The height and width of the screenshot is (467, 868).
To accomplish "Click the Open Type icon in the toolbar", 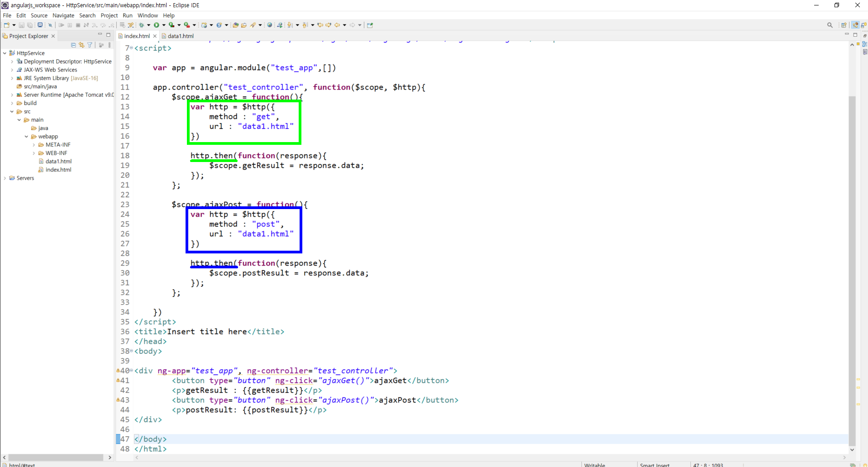I will click(235, 25).
